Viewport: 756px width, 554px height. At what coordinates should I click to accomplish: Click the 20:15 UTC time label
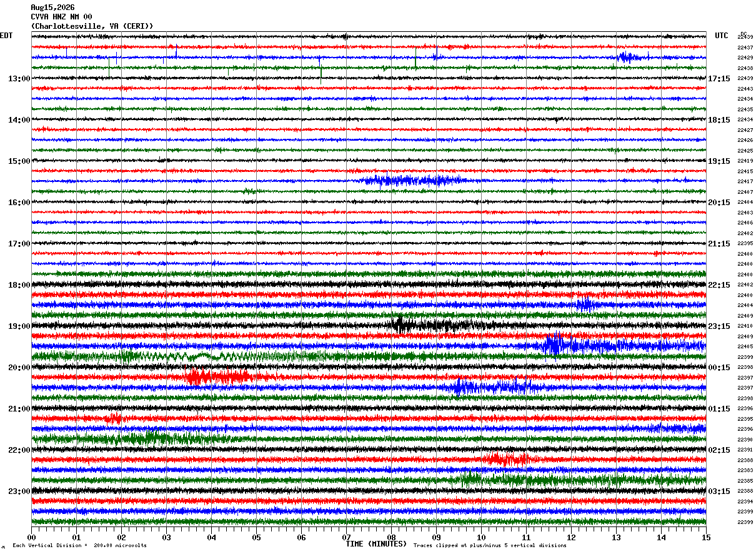[x=719, y=203]
